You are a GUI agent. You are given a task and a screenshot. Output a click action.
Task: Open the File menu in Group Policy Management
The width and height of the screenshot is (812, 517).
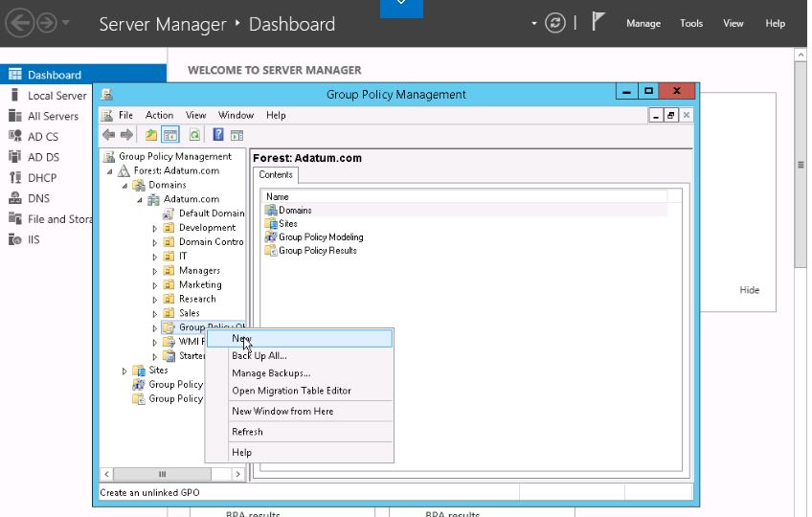(x=125, y=115)
